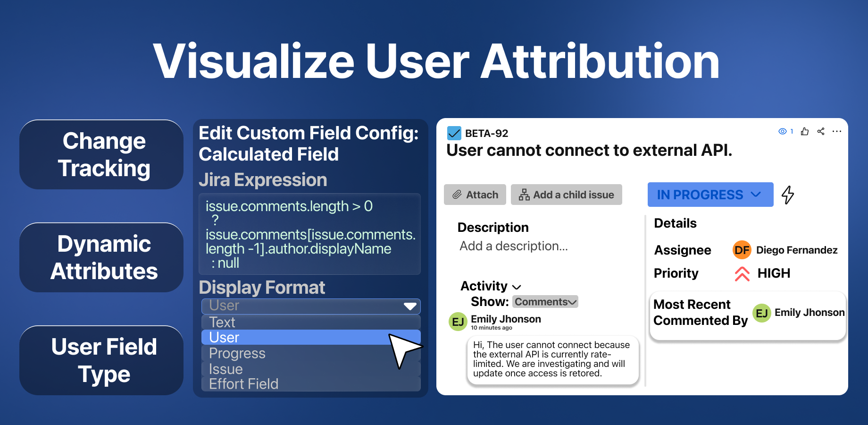Select Progress option in Display Format list
The image size is (868, 425).
tap(311, 353)
